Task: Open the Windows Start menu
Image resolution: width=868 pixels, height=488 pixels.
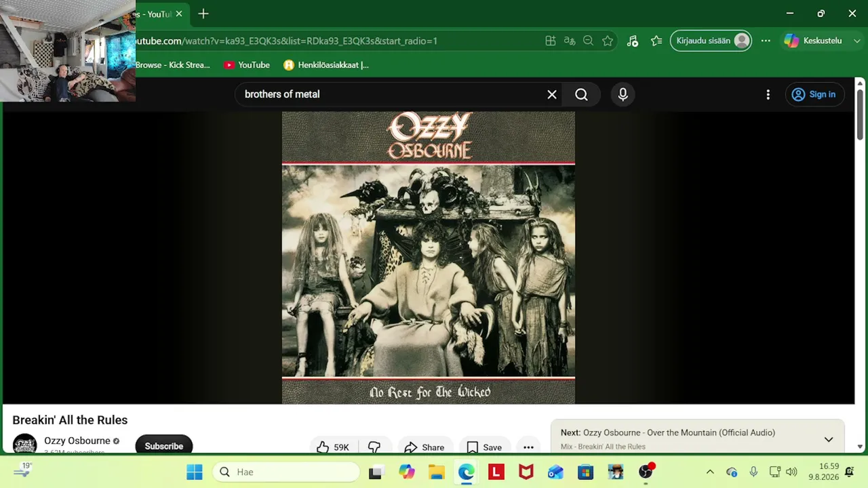Action: [x=195, y=472]
